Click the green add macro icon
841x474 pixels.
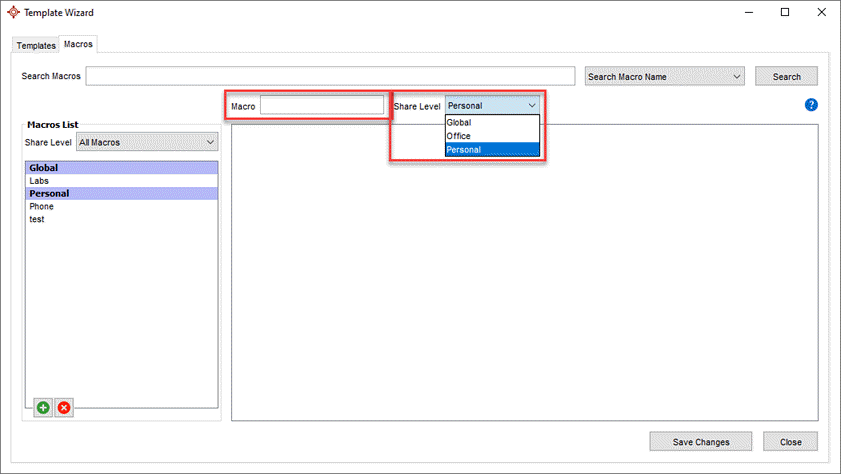[x=43, y=408]
